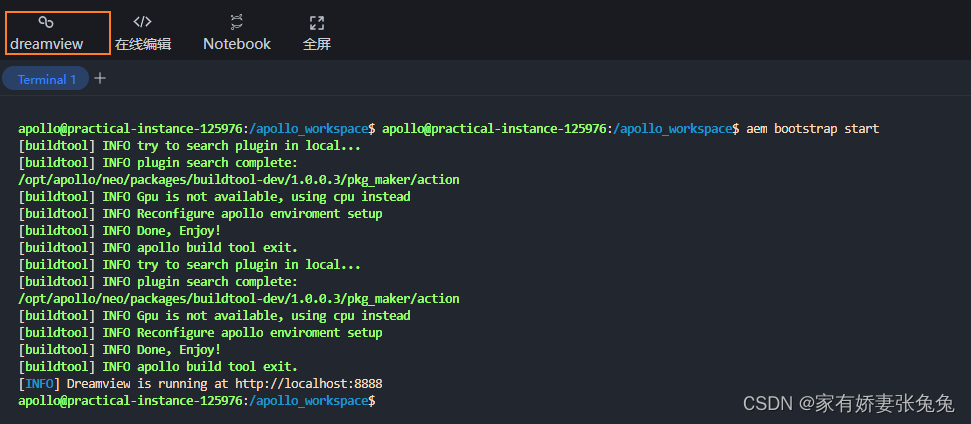Click the first 'Done, Enjoy!' line
Viewport: 971px width, 424px height.
tap(120, 230)
